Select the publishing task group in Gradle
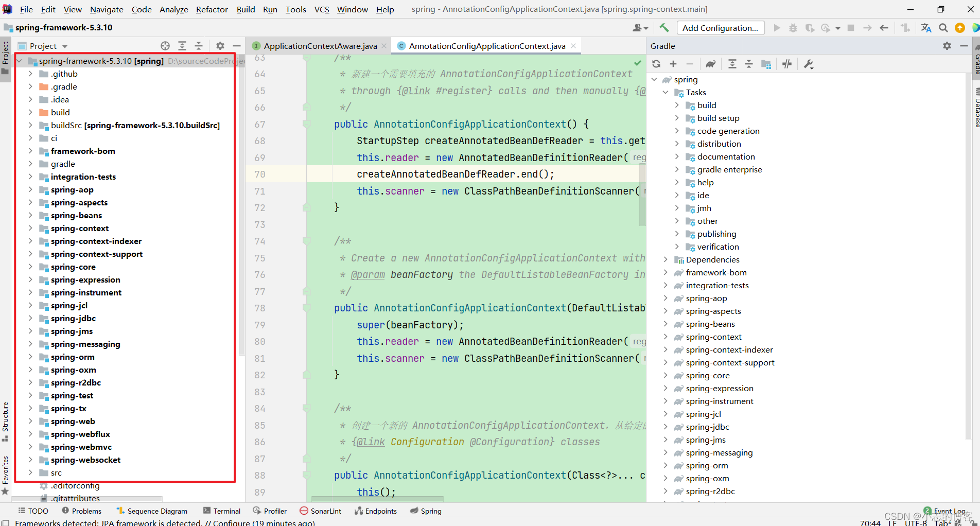Image resolution: width=980 pixels, height=526 pixels. coord(716,234)
